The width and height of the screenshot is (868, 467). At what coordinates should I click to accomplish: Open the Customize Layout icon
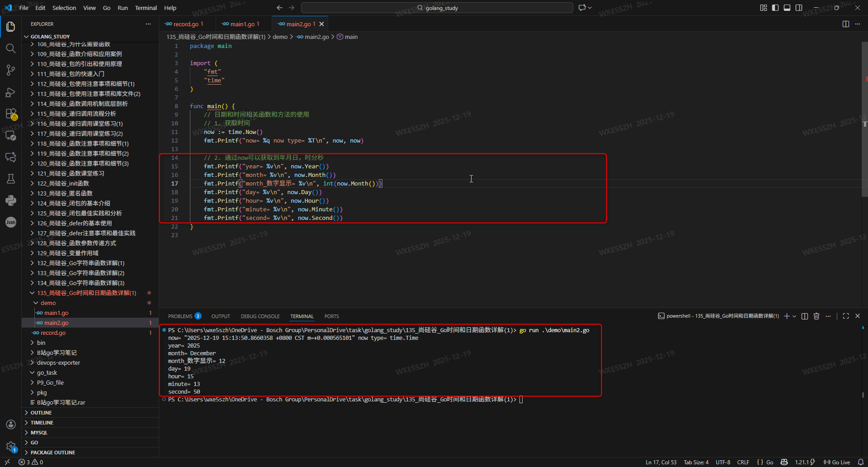click(764, 8)
